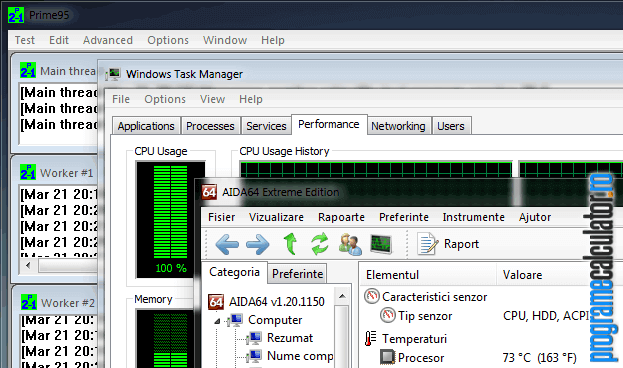Open the monitor graph icon in AIDA64 toolbar
The width and height of the screenshot is (623, 368).
381,244
